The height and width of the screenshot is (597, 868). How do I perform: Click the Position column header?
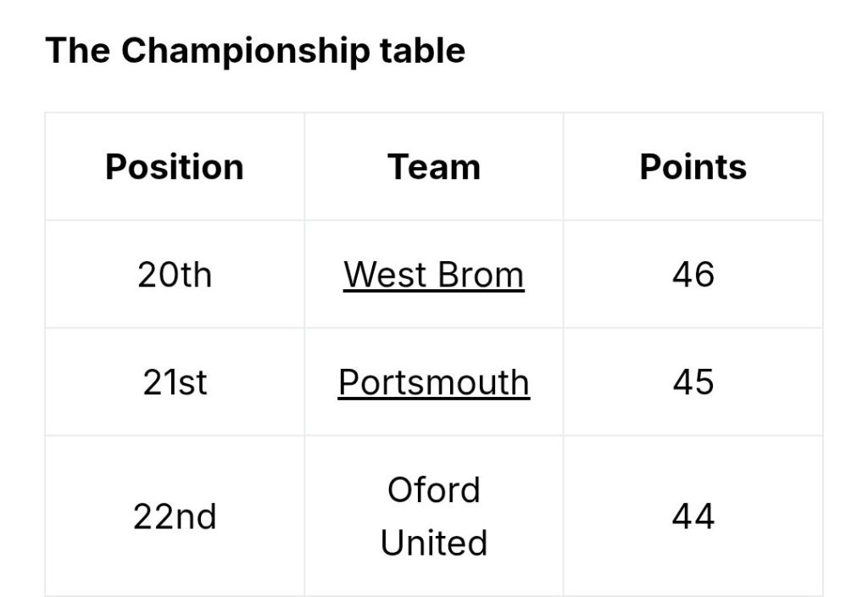click(175, 167)
